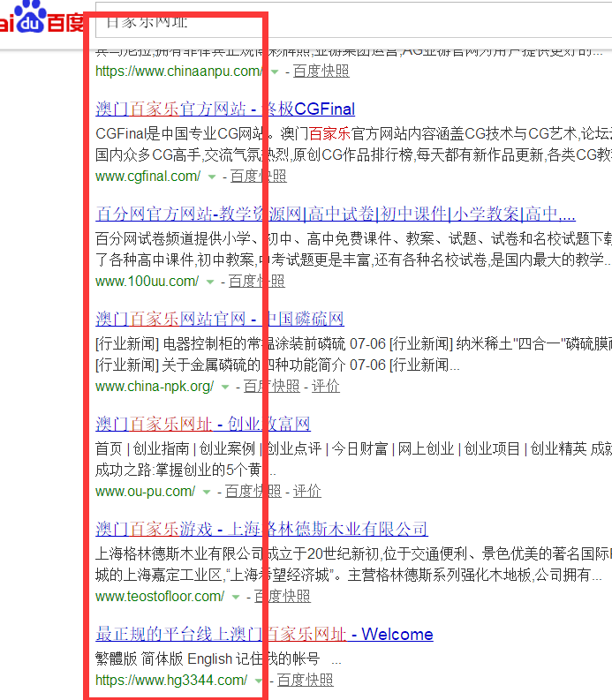Click 评价 link for china-npk.org result

click(x=326, y=386)
